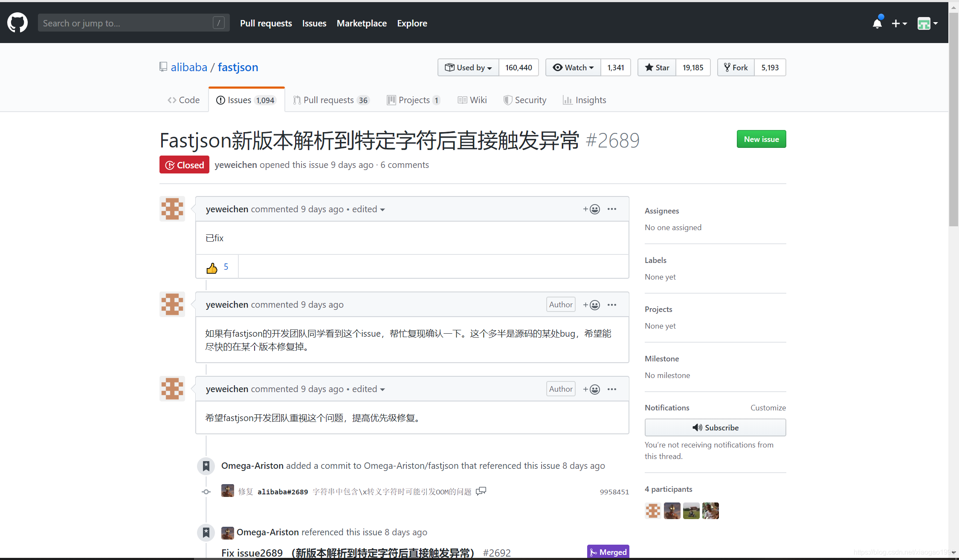Open the plus create-new menu
This screenshot has height=560, width=959.
(899, 23)
